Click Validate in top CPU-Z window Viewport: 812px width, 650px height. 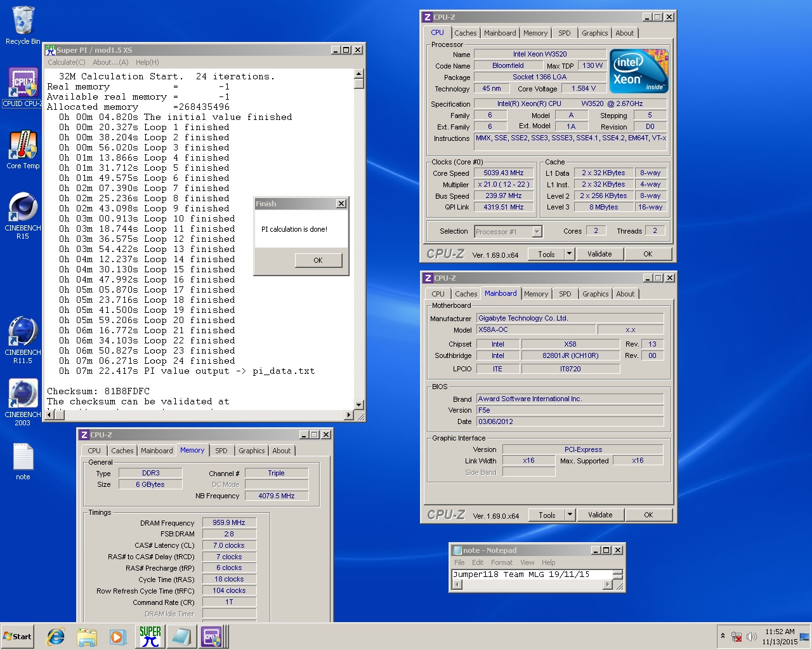click(599, 254)
